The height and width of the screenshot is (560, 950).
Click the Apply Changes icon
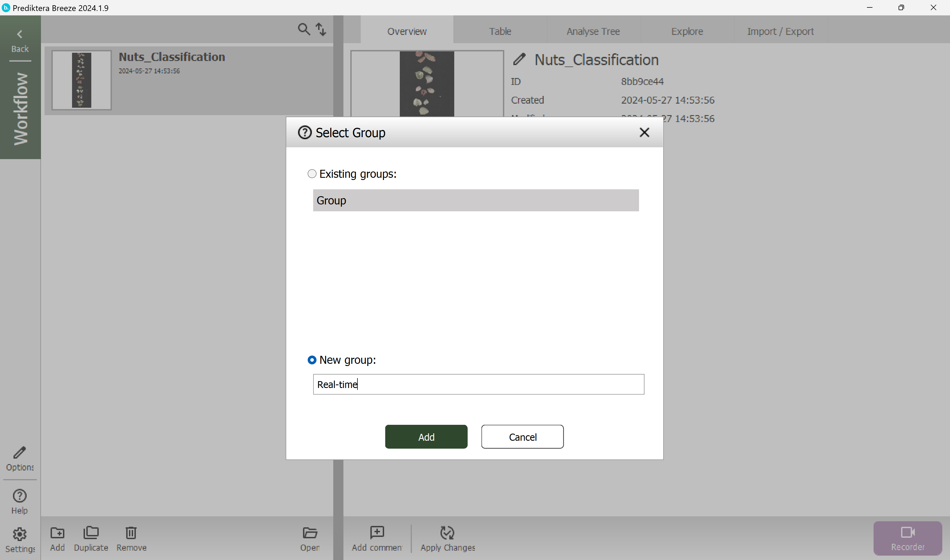pyautogui.click(x=447, y=533)
